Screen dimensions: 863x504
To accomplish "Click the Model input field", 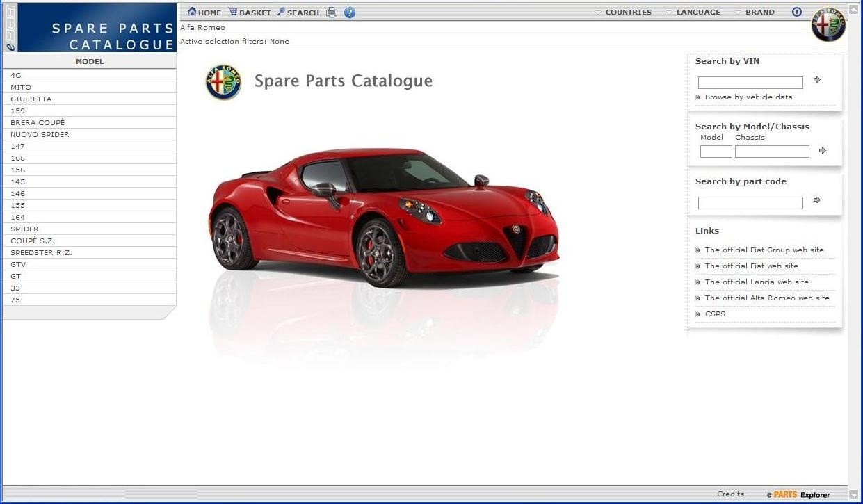I will coord(716,152).
